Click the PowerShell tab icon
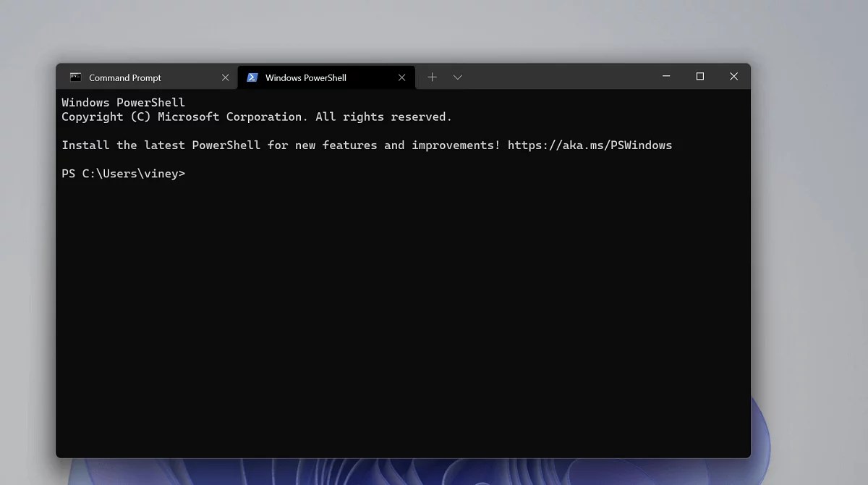 (x=252, y=77)
